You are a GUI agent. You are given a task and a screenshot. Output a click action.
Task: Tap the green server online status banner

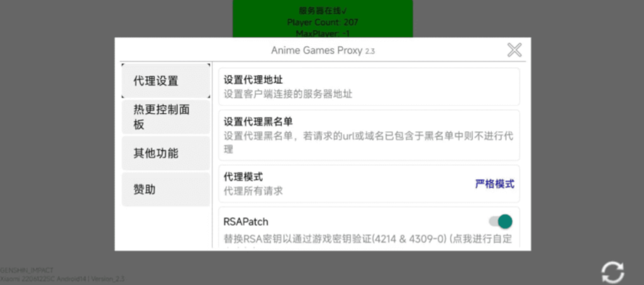[x=323, y=19]
